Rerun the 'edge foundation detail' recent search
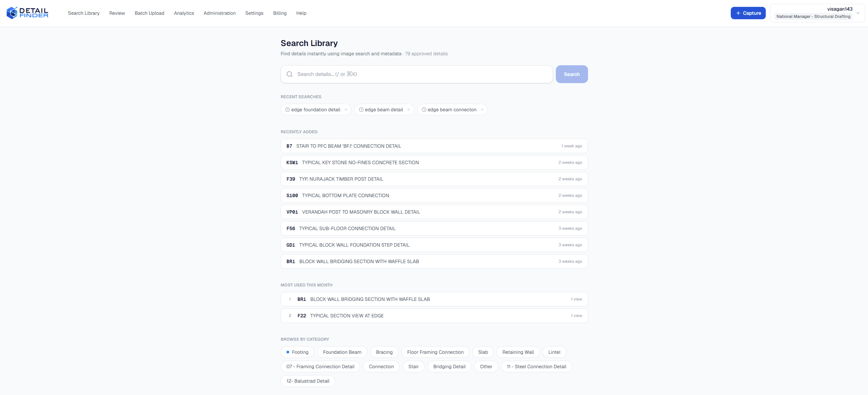The width and height of the screenshot is (868, 395). (x=316, y=110)
